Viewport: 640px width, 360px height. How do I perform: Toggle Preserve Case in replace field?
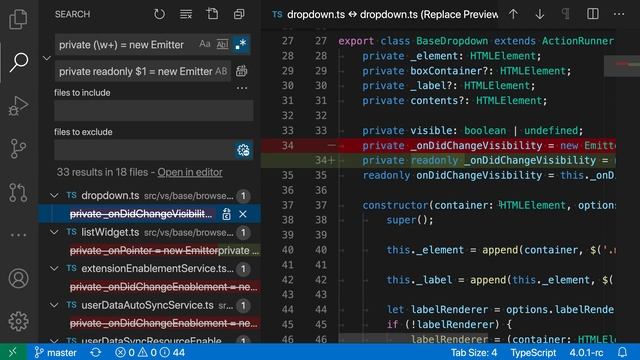click(221, 71)
